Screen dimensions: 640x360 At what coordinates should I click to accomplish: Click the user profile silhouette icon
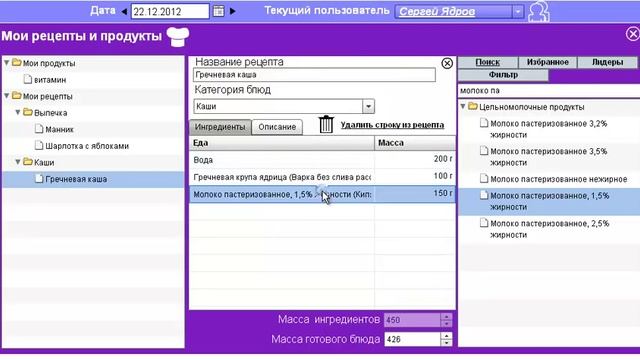coord(538,12)
